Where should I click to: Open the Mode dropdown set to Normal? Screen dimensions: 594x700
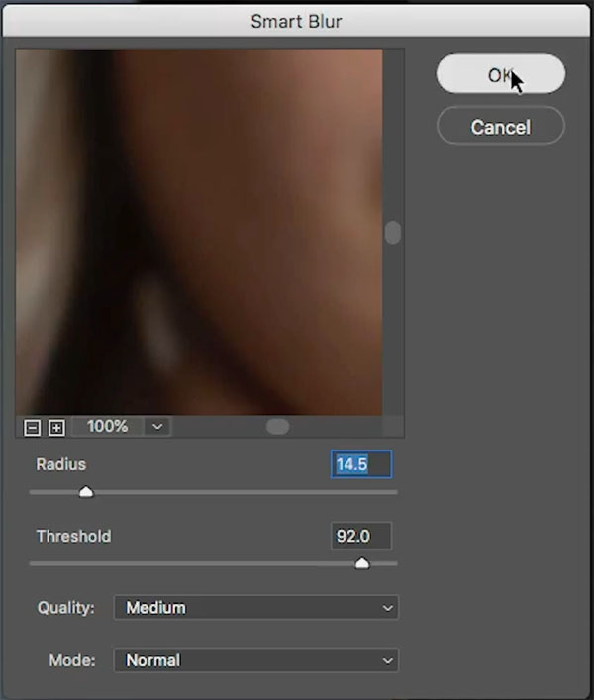pos(256,660)
